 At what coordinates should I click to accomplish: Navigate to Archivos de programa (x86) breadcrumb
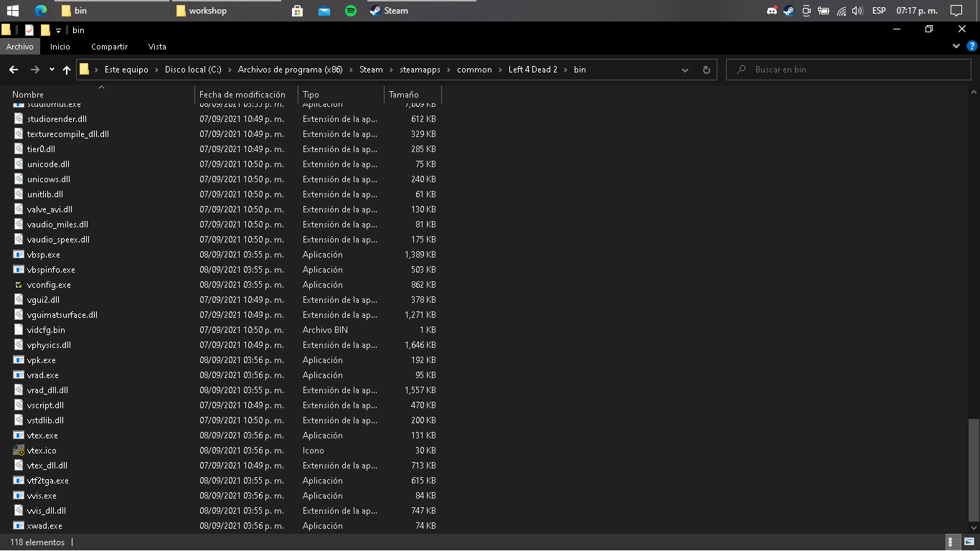point(291,70)
